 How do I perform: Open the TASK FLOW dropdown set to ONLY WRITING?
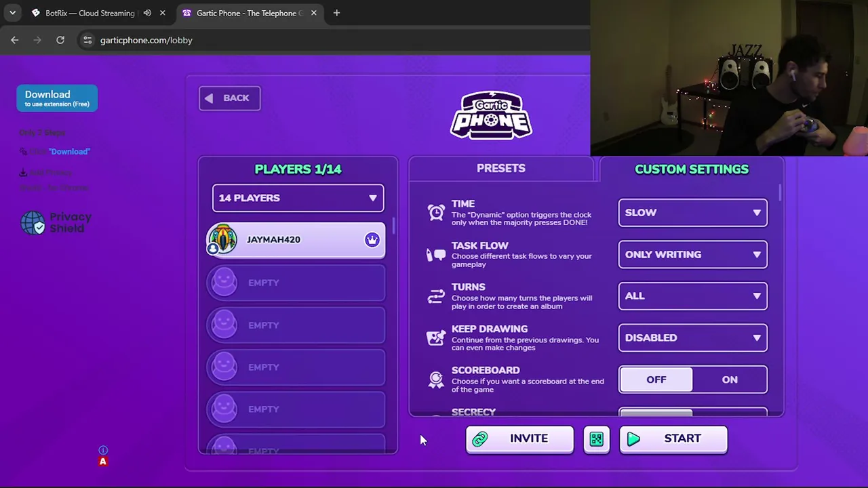tap(692, 254)
